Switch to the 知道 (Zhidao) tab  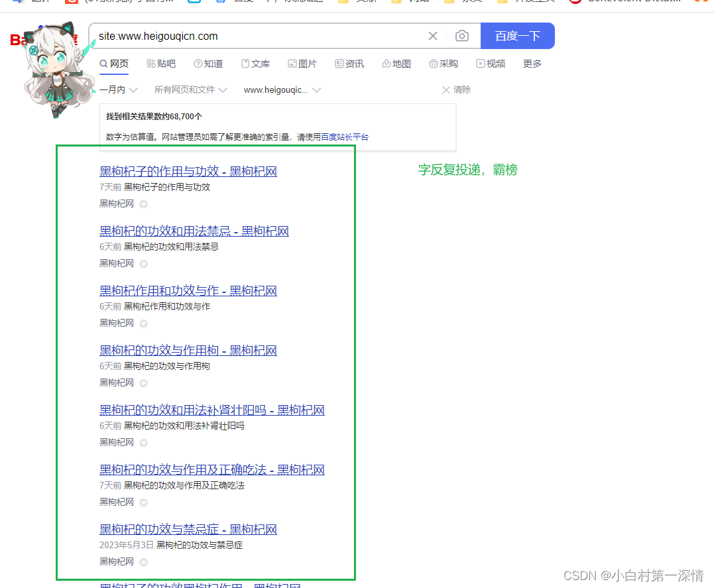pos(208,63)
